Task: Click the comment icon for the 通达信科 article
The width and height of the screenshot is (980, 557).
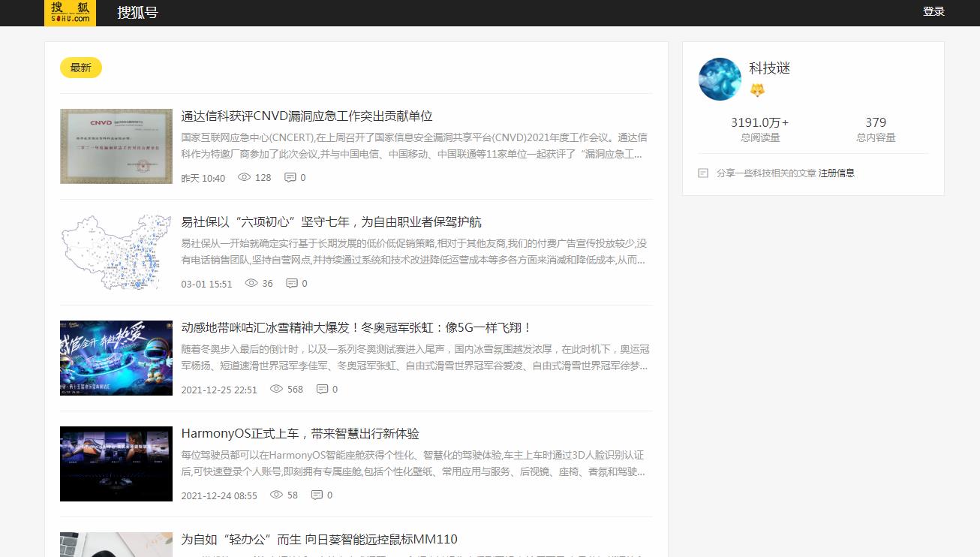Action: point(290,178)
